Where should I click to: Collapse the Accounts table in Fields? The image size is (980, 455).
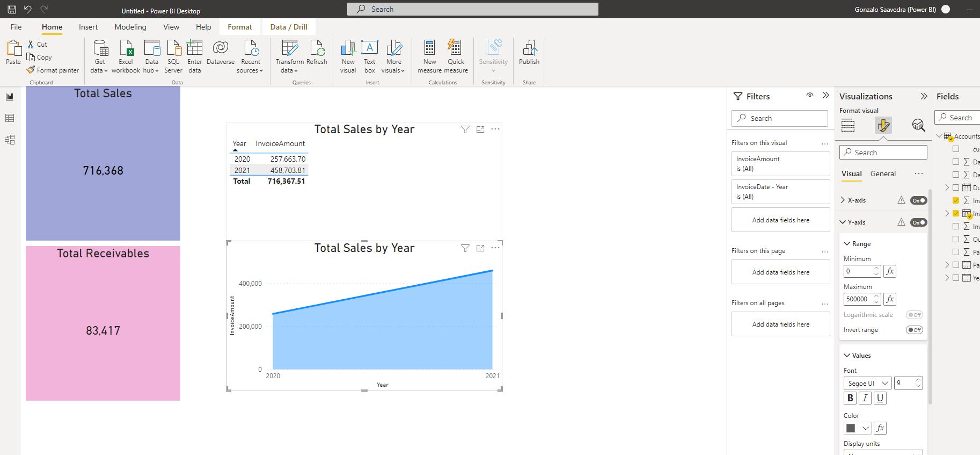(939, 136)
